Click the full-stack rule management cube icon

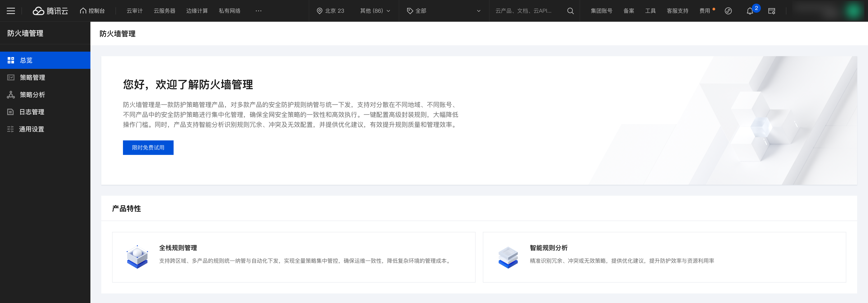tap(137, 257)
